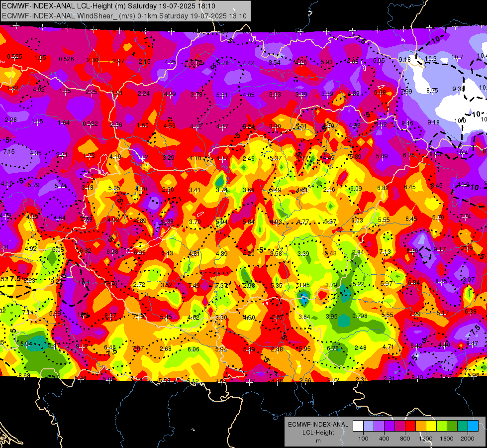Click the teal legend swatch

[463, 426]
